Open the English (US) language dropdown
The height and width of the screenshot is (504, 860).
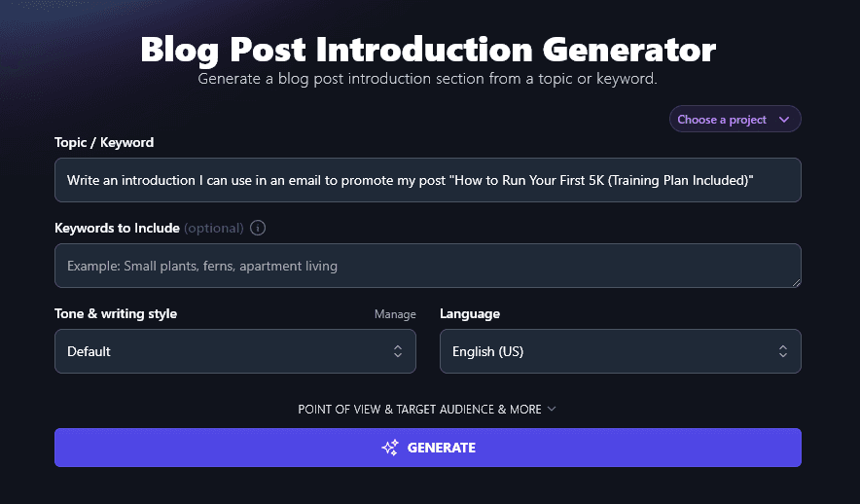point(620,351)
